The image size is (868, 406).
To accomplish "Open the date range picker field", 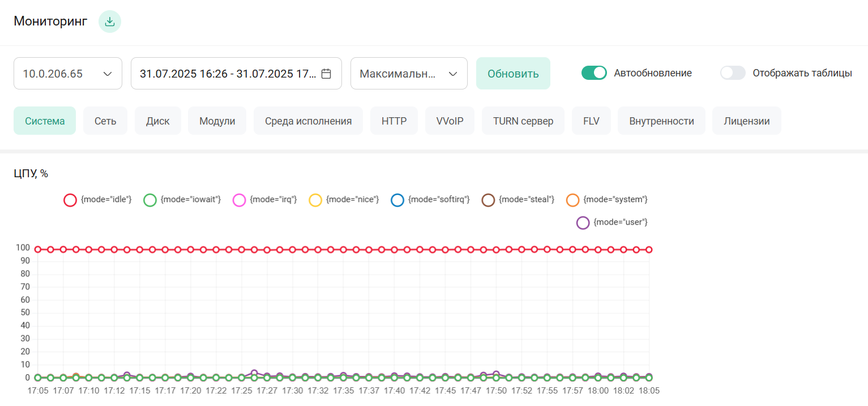I will 228,74.
